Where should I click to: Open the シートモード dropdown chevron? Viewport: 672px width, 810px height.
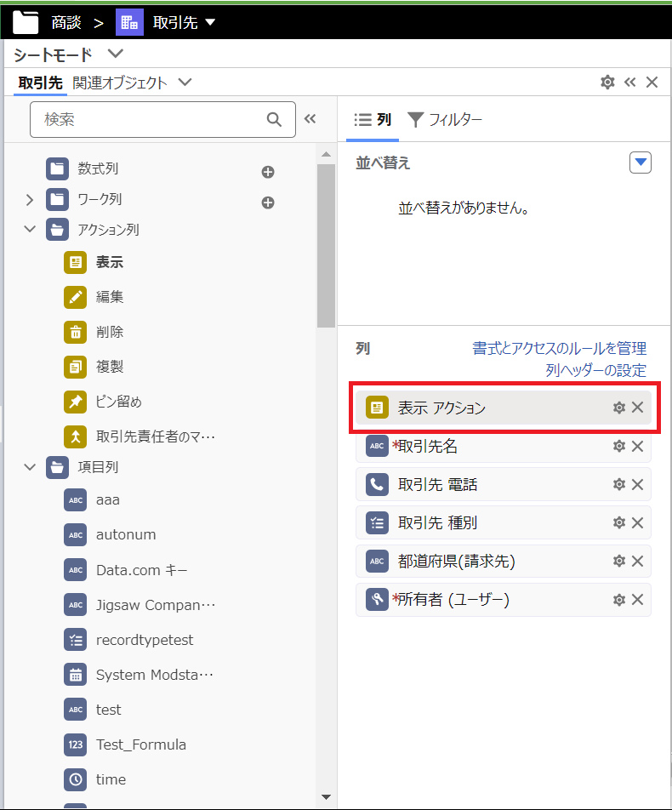point(116,54)
